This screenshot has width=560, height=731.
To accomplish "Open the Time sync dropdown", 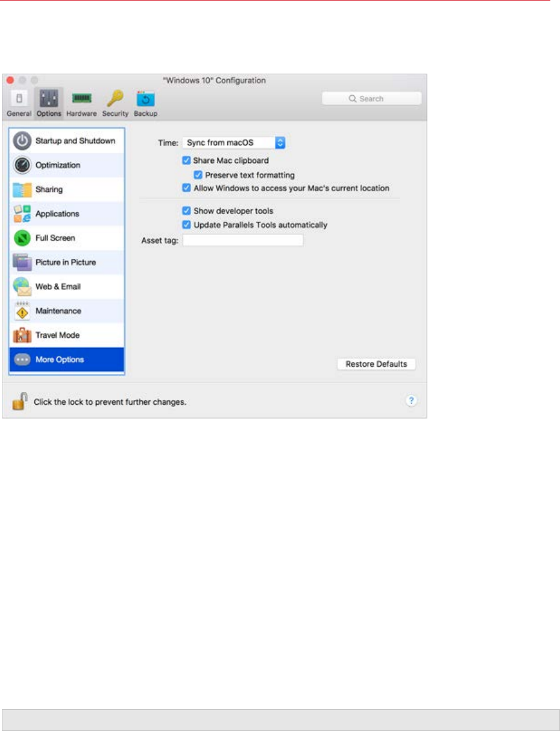I will coord(233,143).
